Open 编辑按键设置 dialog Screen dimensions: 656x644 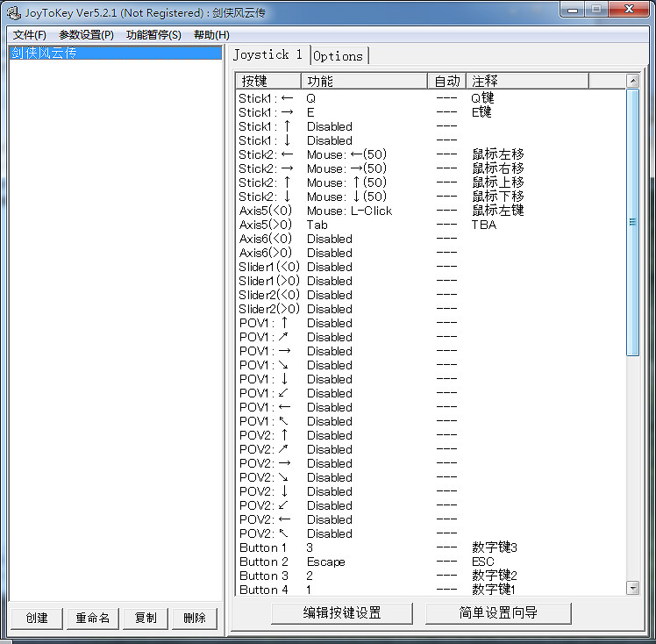(342, 612)
